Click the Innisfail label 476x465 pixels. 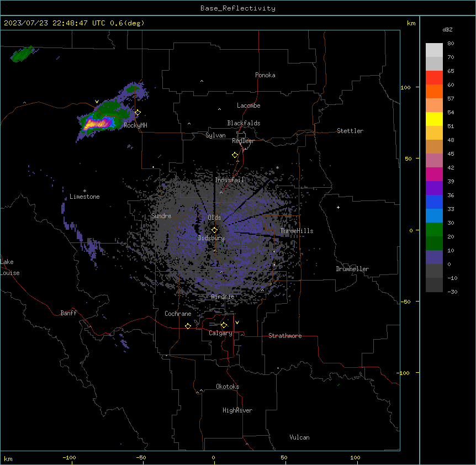tap(229, 180)
